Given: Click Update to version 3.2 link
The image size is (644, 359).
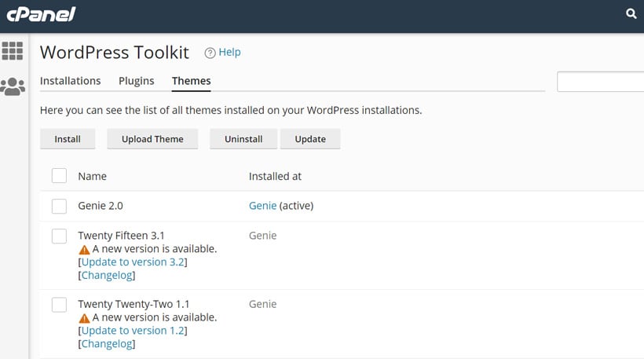Looking at the screenshot, I should 133,262.
